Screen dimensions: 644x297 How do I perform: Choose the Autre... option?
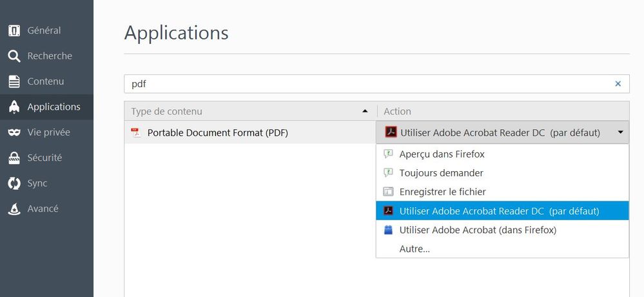coord(502,249)
